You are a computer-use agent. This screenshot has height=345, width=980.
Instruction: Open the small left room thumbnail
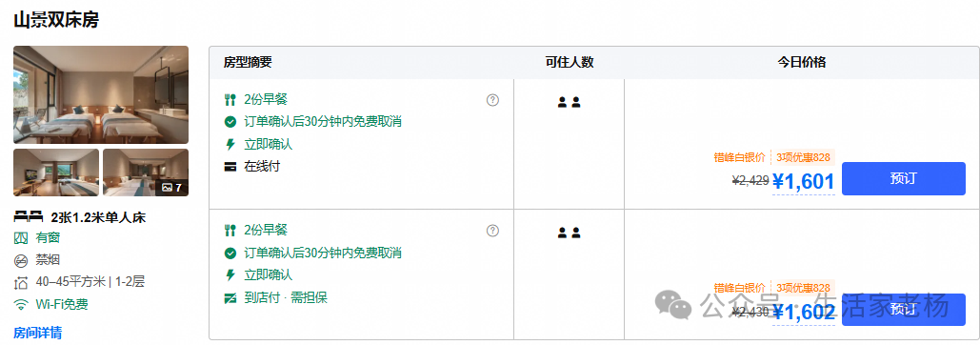[56, 172]
